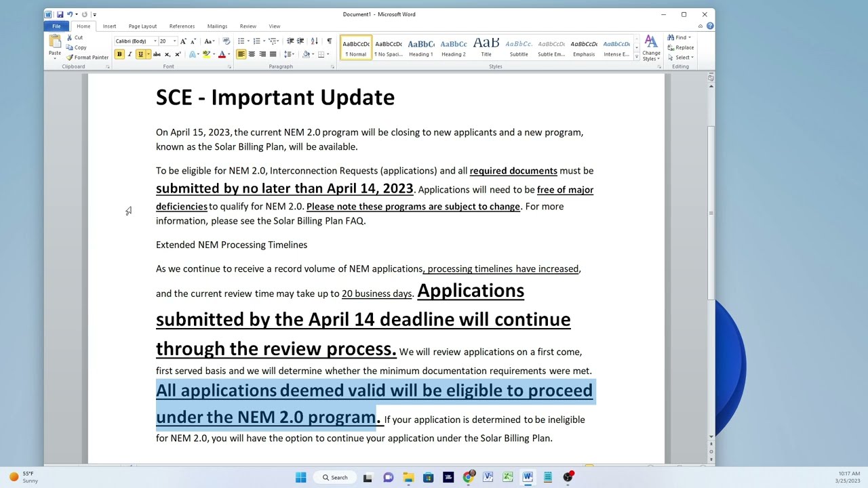868x488 pixels.
Task: Click the Decrease Indent icon
Action: pos(290,41)
